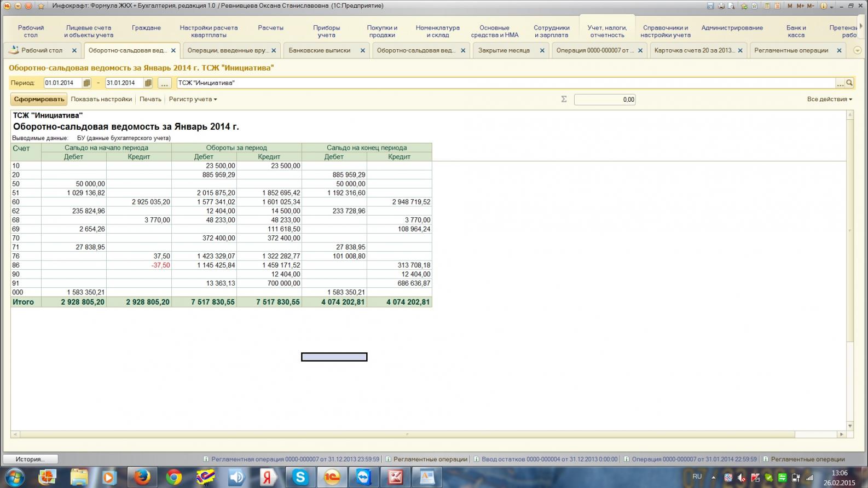This screenshot has height=488, width=868.
Task: Click the Сформировать button
Action: tap(39, 99)
